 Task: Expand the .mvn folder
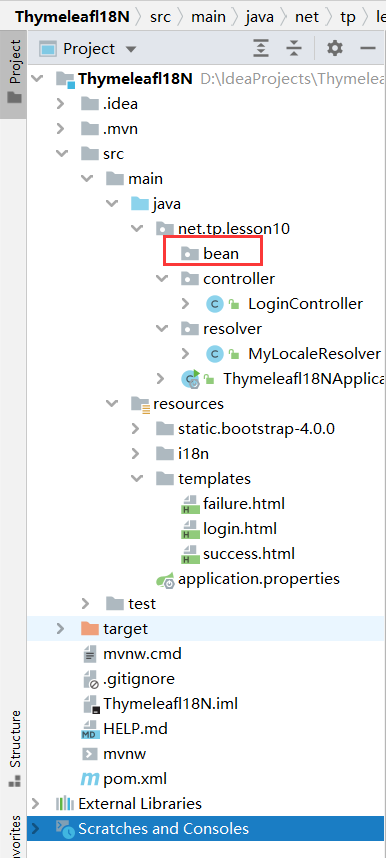(x=61, y=129)
